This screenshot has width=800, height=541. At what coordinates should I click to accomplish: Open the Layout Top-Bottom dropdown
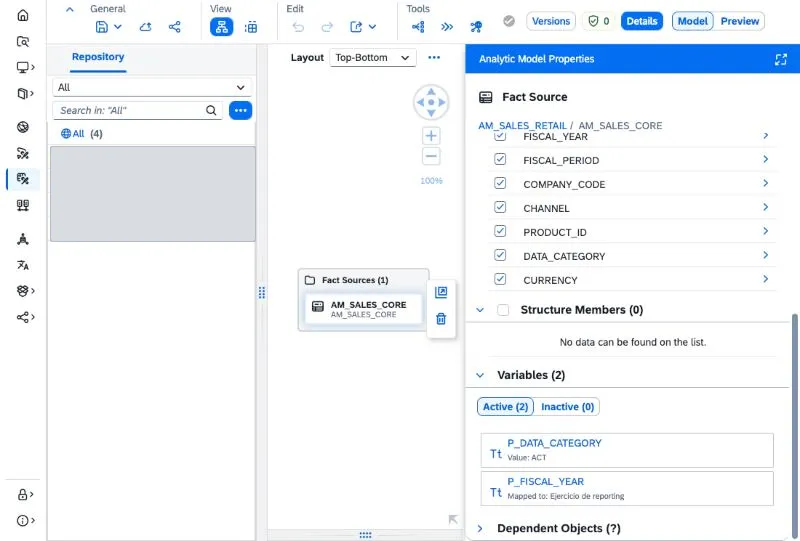373,58
